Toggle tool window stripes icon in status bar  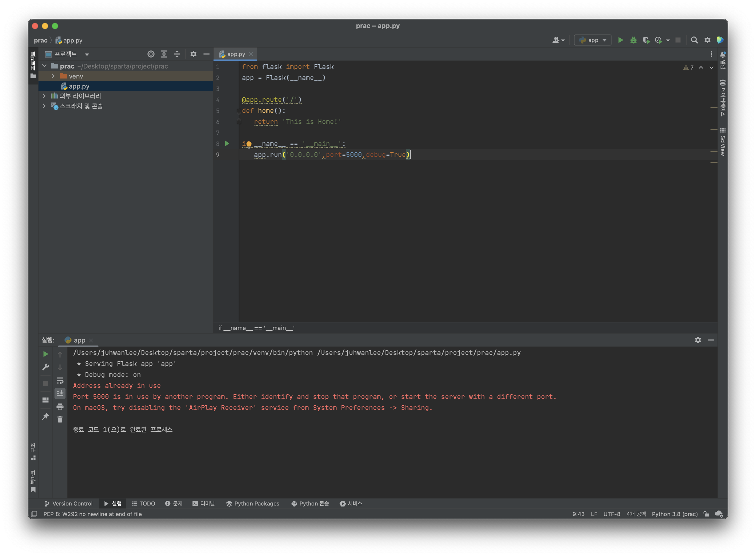tap(34, 514)
